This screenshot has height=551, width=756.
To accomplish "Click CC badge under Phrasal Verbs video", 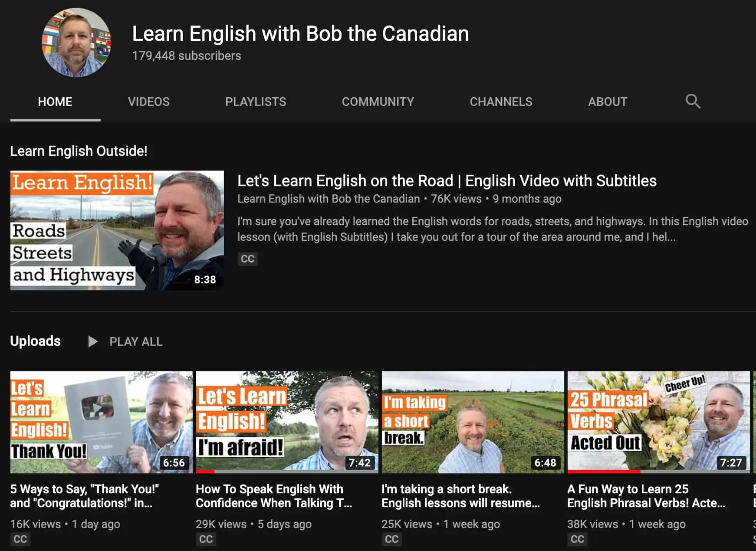I will (x=577, y=539).
